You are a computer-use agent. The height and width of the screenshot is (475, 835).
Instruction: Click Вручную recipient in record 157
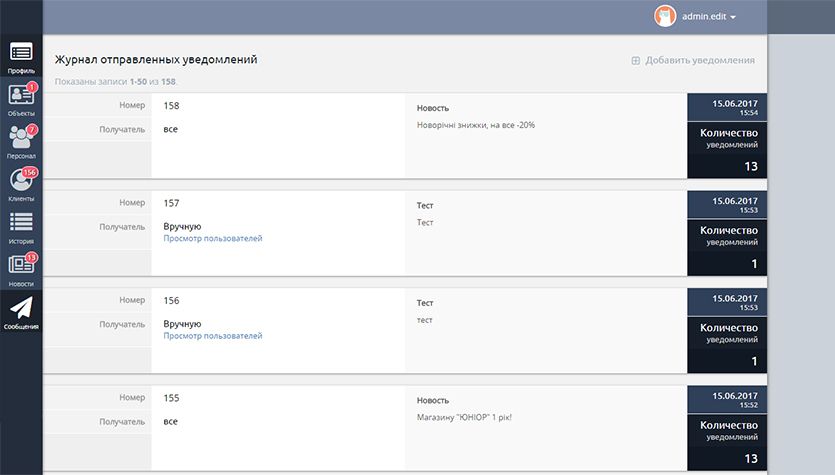tap(182, 226)
